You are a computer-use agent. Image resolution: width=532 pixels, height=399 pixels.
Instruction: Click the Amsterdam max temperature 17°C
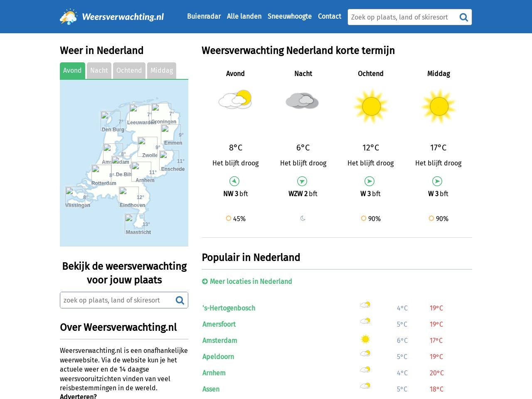436,340
